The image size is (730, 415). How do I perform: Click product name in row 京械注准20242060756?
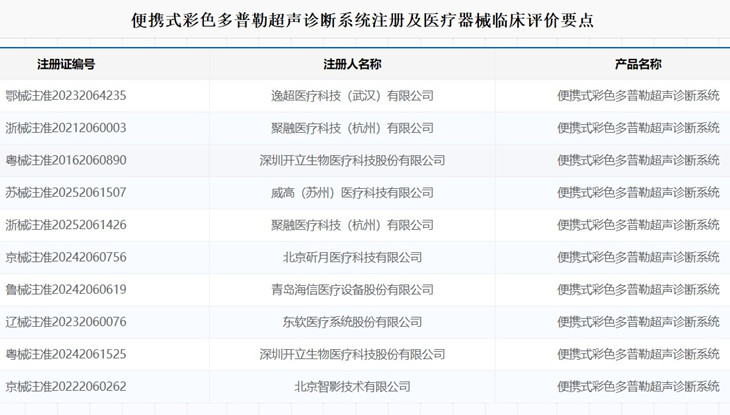638,257
